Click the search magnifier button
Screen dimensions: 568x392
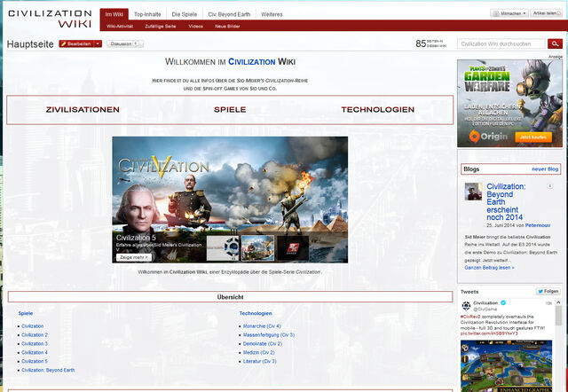pyautogui.click(x=555, y=43)
